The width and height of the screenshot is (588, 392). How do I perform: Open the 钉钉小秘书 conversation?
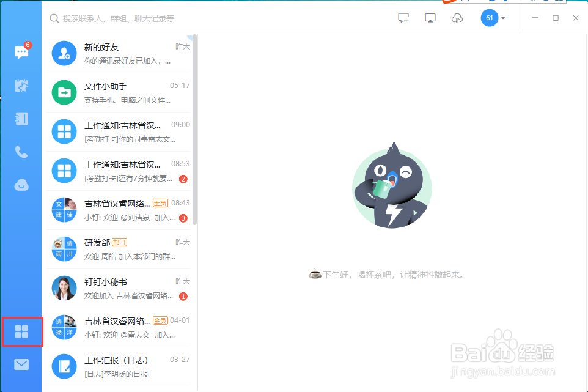click(119, 289)
